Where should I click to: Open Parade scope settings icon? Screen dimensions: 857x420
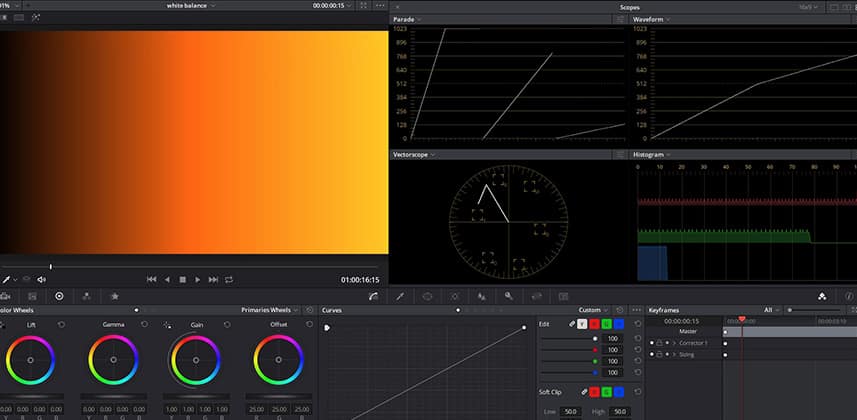[x=620, y=19]
